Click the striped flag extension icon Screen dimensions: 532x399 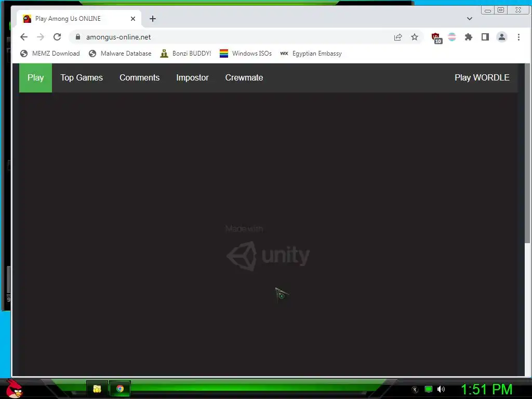pyautogui.click(x=452, y=37)
